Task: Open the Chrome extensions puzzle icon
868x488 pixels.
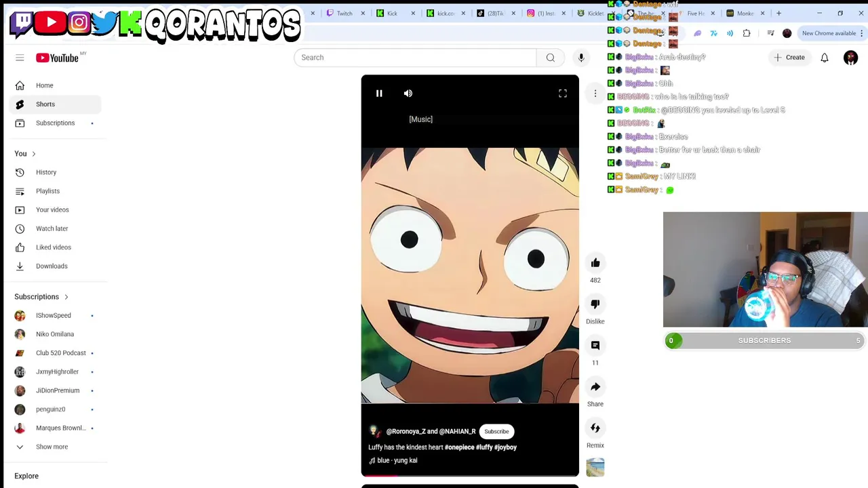Action: point(747,33)
